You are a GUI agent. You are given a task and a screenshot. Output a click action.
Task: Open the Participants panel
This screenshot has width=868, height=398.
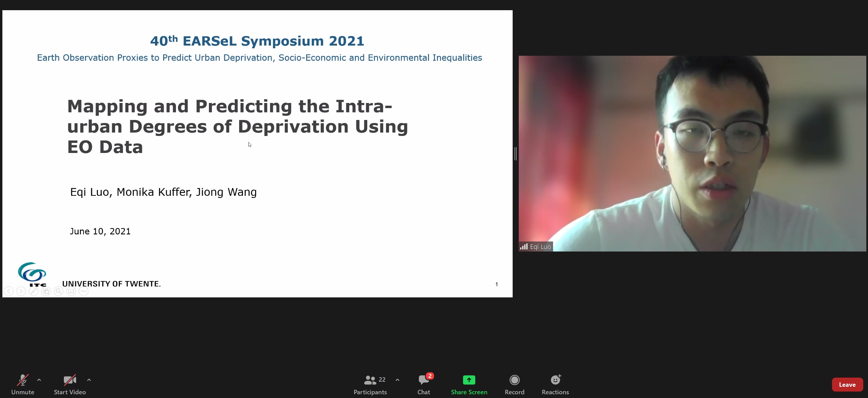[370, 384]
